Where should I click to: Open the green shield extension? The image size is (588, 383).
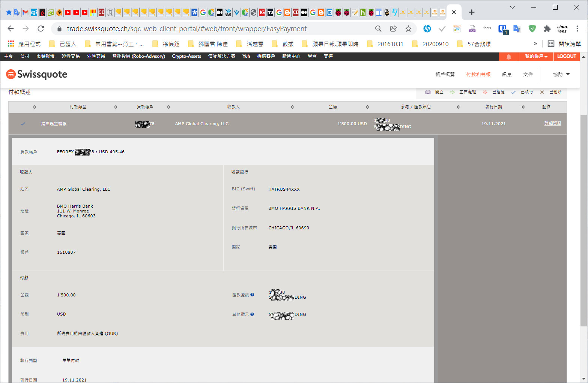click(x=532, y=29)
